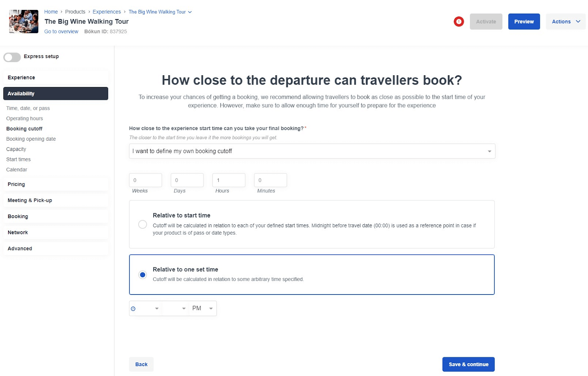The width and height of the screenshot is (588, 376).
Task: Navigate to Experiences via the breadcrumb
Action: (107, 12)
